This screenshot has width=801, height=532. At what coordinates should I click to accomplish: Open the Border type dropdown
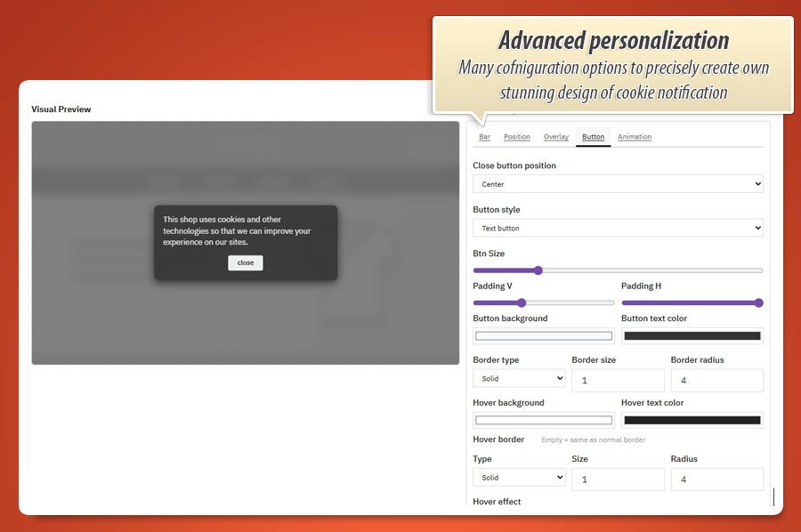pyautogui.click(x=519, y=379)
